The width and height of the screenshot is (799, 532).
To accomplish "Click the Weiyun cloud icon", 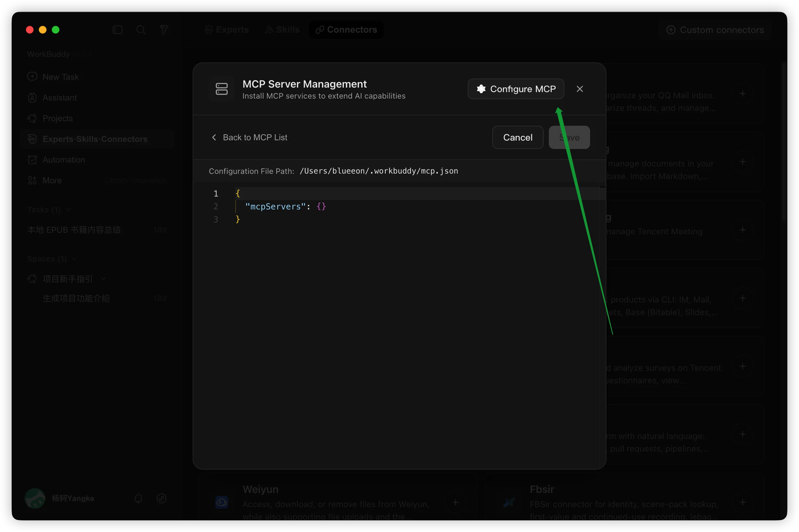I will click(x=221, y=502).
